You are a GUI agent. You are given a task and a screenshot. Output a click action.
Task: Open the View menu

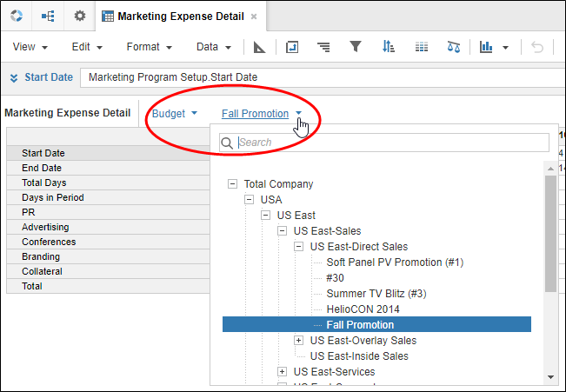tap(30, 47)
